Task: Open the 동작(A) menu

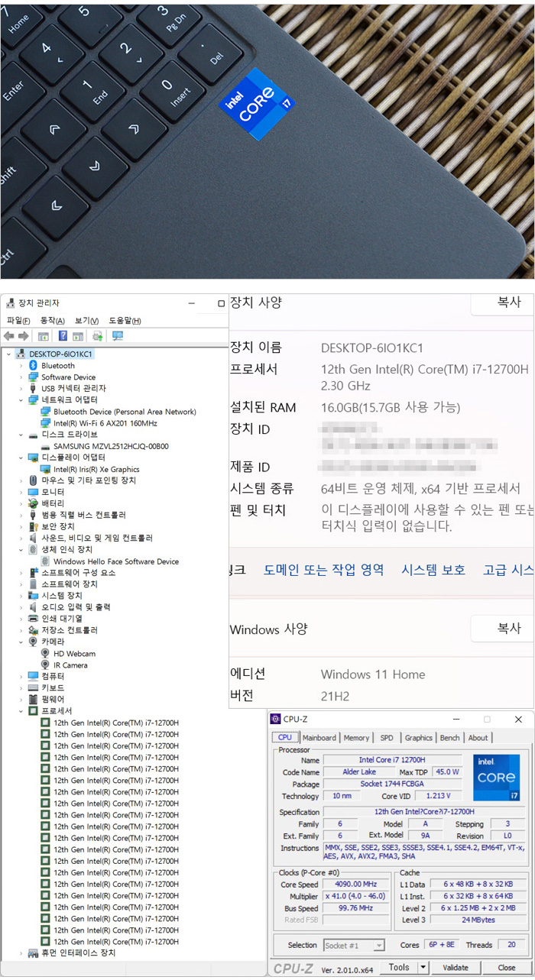Action: click(52, 321)
